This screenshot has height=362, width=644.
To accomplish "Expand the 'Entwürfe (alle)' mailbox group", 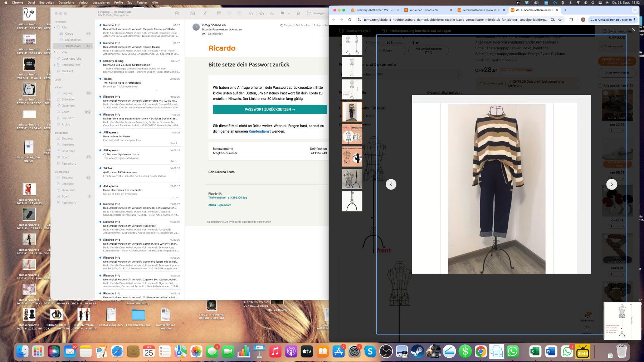I will click(x=55, y=65).
